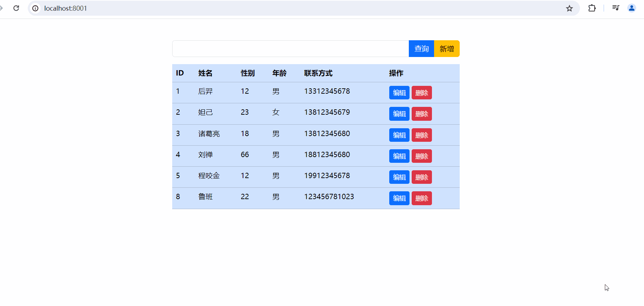The height and width of the screenshot is (306, 644).
Task: Delete the row for 刘禅
Action: 422,156
